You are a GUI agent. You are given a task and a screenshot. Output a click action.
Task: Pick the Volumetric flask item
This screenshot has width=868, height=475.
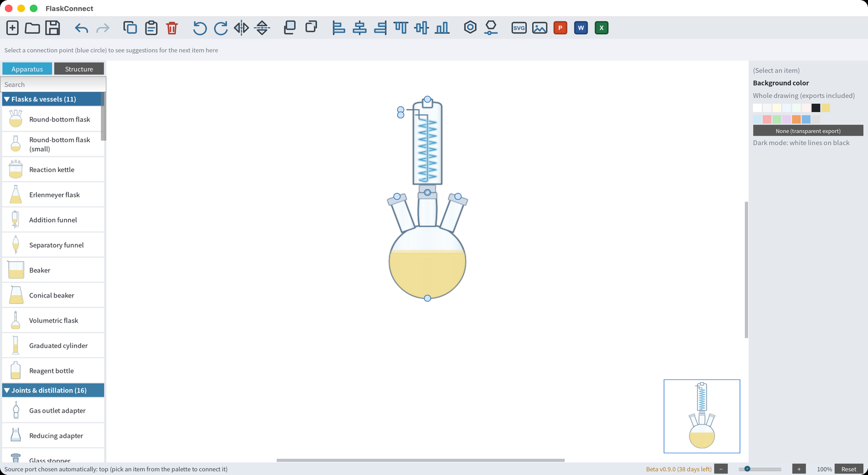pos(53,320)
